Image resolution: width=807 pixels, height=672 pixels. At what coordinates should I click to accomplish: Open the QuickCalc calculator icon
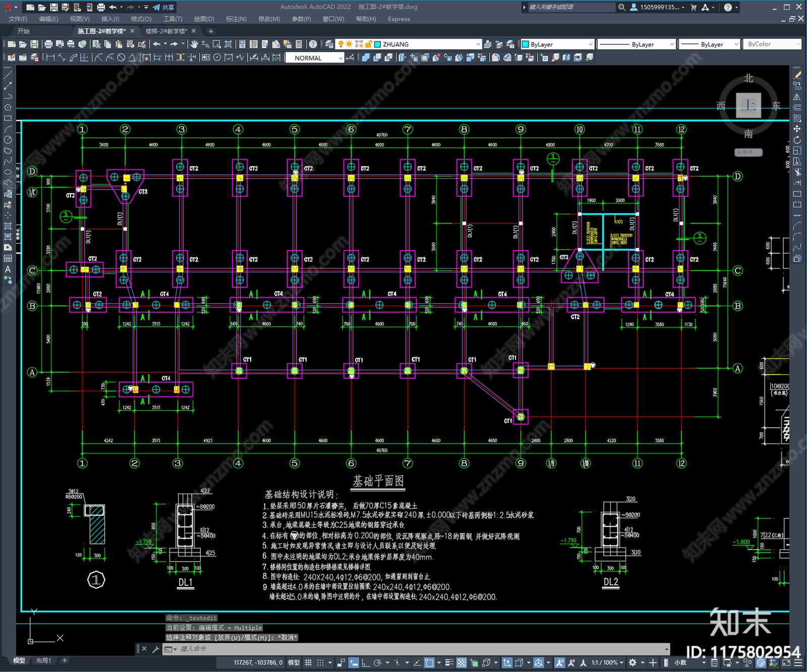point(299,44)
